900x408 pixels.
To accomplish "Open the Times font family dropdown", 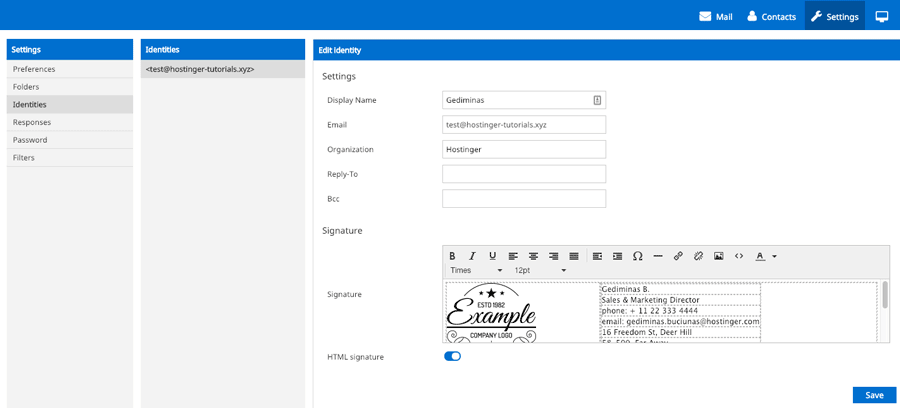I will pos(476,270).
